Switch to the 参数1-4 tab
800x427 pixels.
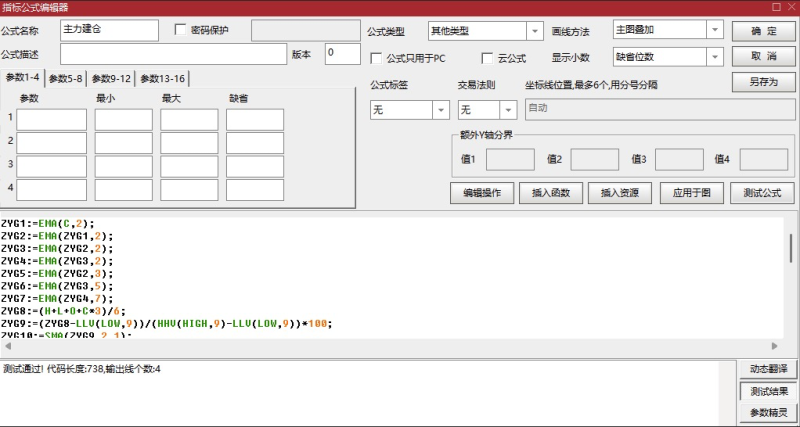22,78
